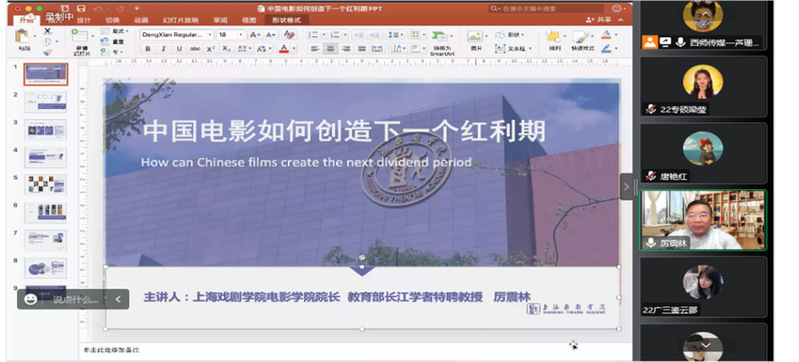Open the DengXian Regular font dropdown
The image size is (799, 362).
[177, 35]
